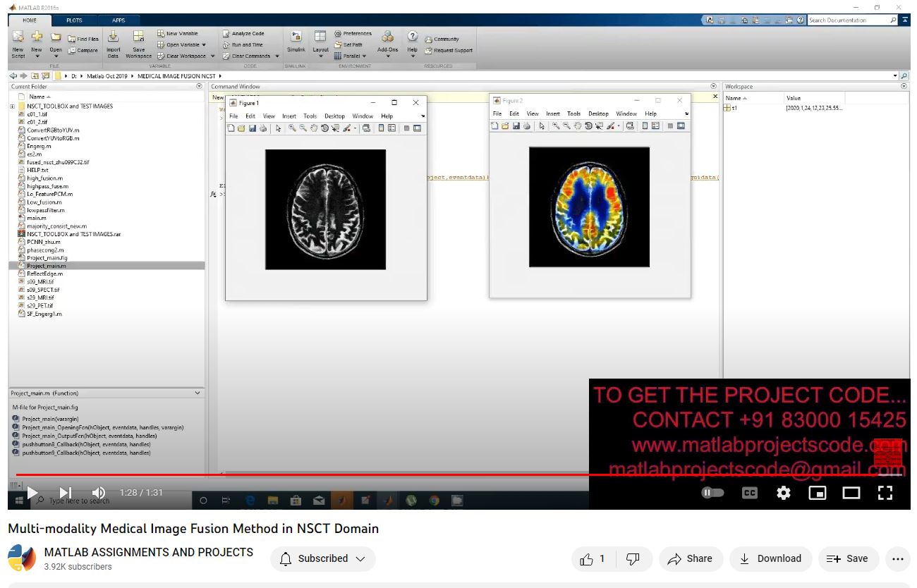
Task: Click the Pan hand tool in Figure 2
Action: [577, 125]
